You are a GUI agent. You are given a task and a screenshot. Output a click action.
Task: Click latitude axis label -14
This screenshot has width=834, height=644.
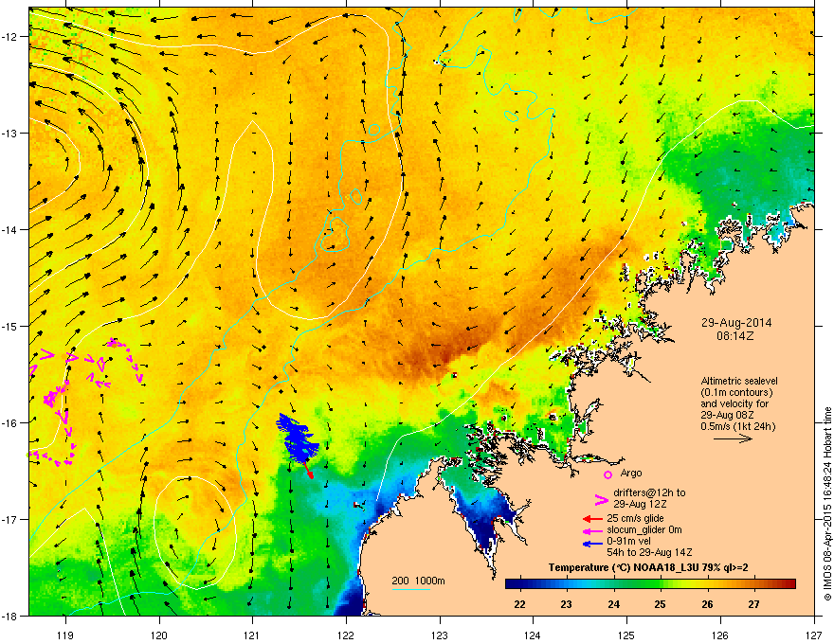10,229
